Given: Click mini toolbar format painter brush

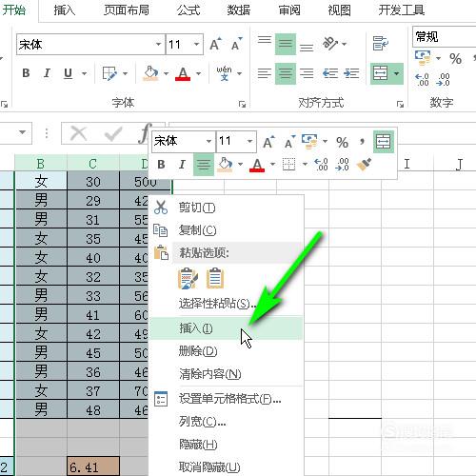Looking at the screenshot, I should (364, 165).
